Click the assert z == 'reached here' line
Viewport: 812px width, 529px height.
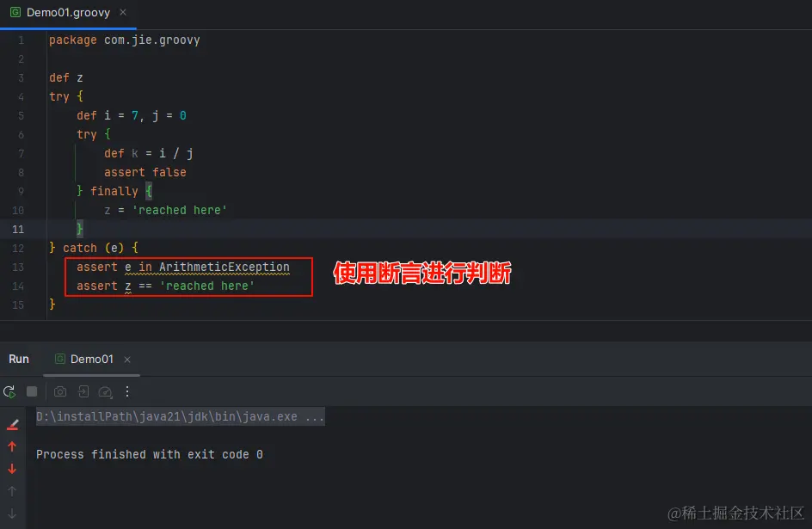(x=166, y=286)
